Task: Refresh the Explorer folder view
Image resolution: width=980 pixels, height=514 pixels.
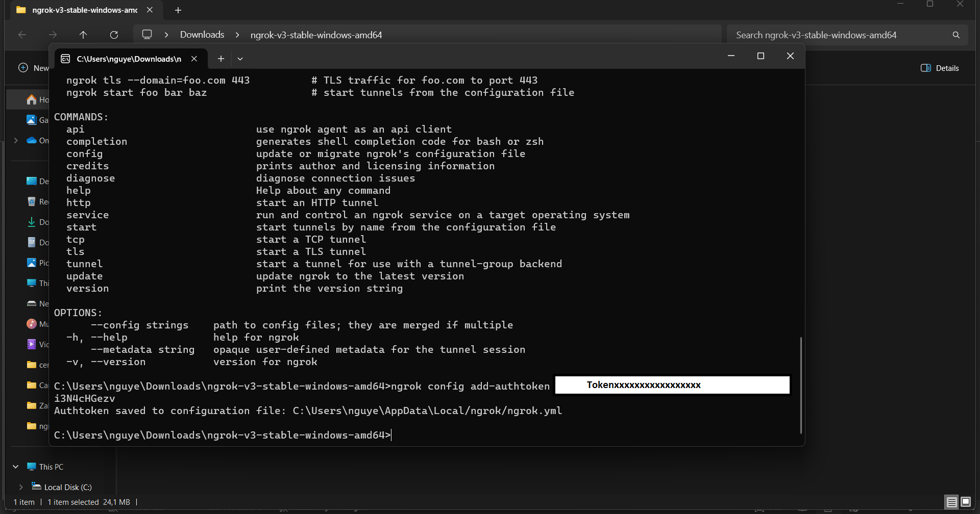Action: tap(114, 35)
